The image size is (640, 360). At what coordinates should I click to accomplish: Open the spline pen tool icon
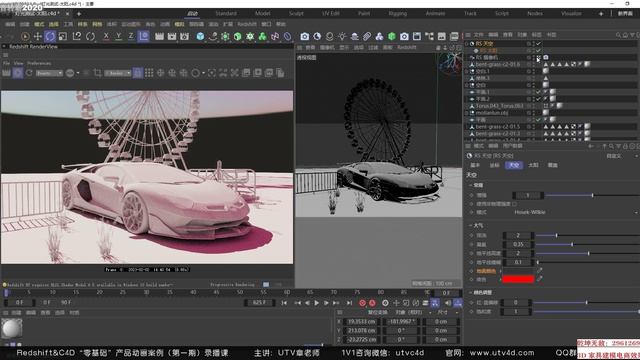213,36
